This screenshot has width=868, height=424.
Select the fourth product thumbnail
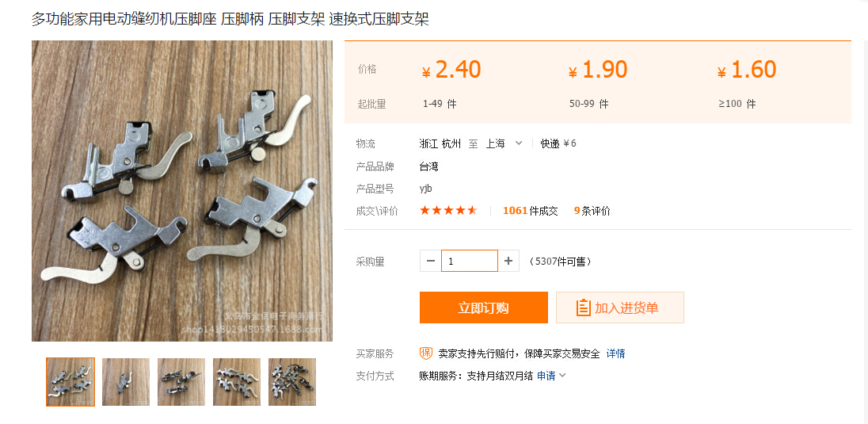click(237, 382)
